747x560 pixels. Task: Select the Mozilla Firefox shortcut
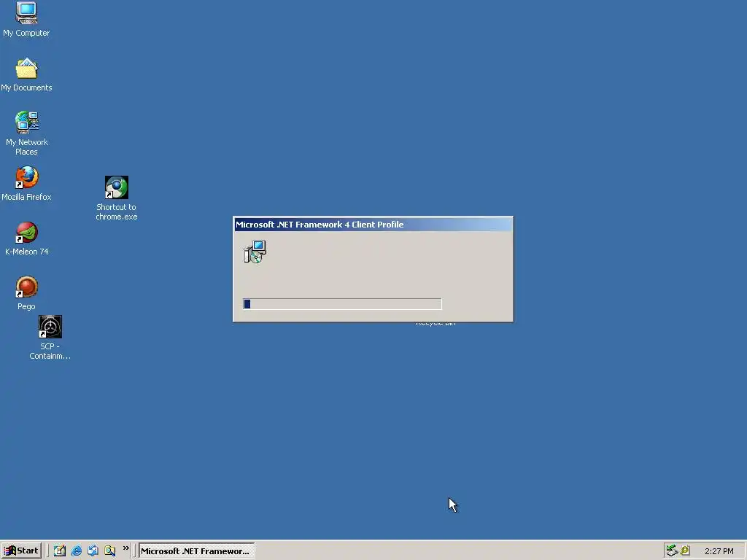coord(26,177)
